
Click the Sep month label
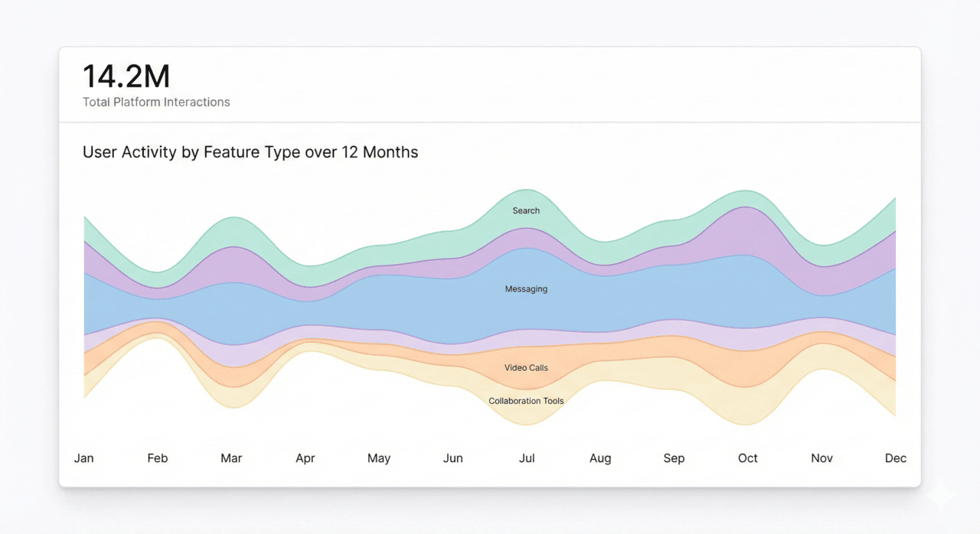[674, 457]
